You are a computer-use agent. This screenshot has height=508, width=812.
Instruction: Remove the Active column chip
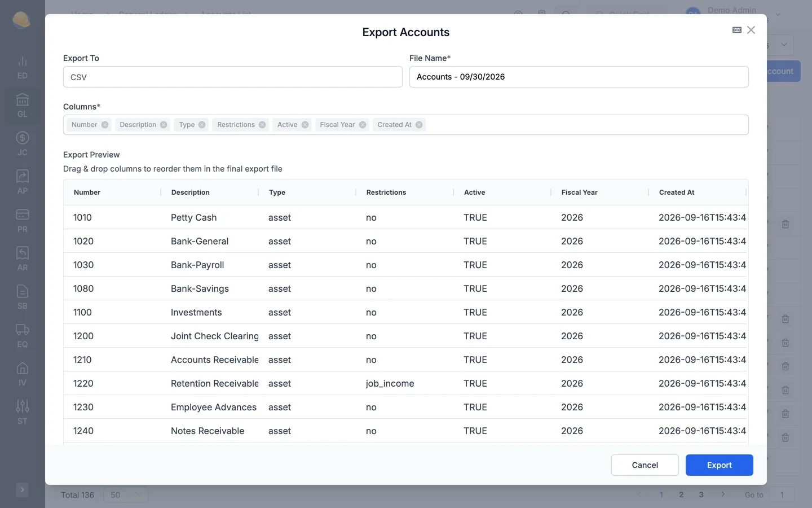305,125
